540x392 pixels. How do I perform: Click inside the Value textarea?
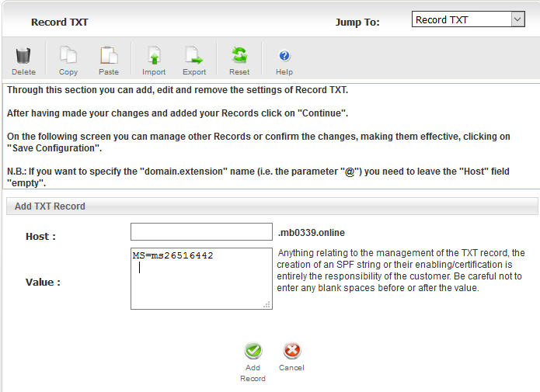coord(201,279)
